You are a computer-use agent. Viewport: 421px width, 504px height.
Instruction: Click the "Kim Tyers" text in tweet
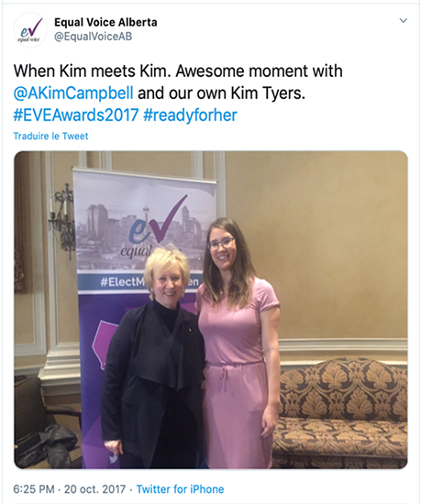click(268, 93)
